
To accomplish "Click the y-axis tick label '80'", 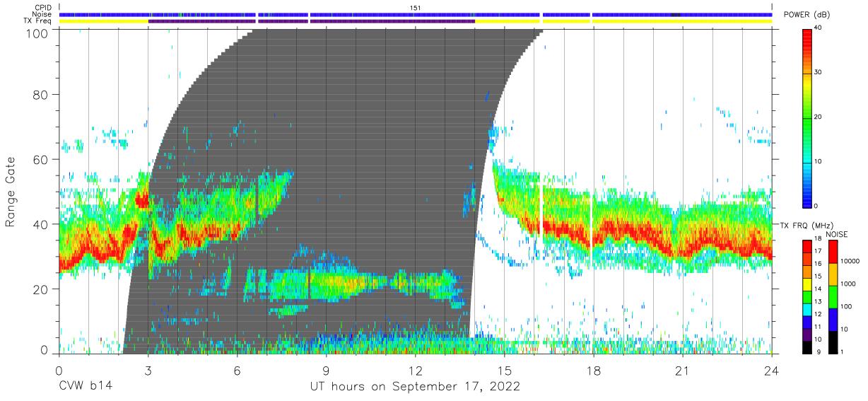I will pos(42,95).
